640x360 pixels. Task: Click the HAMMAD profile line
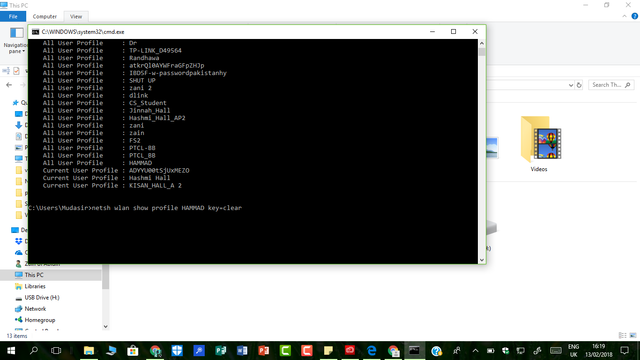(x=97, y=163)
